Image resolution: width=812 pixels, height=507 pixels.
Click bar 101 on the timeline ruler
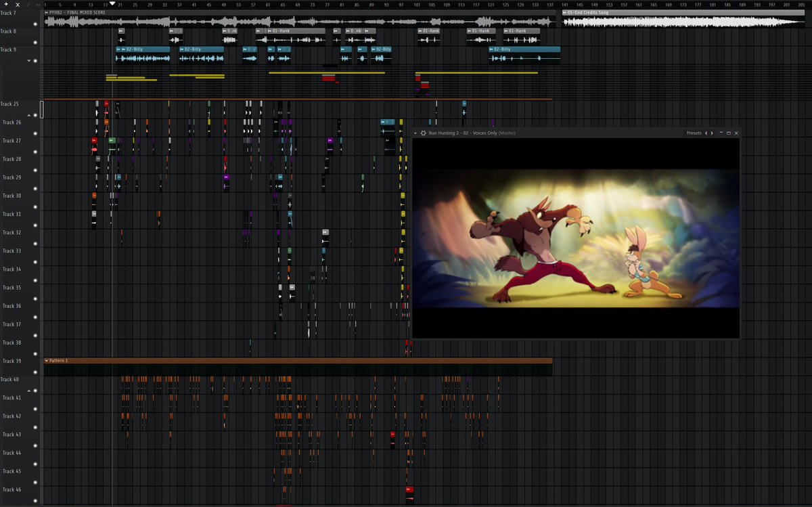pos(417,5)
